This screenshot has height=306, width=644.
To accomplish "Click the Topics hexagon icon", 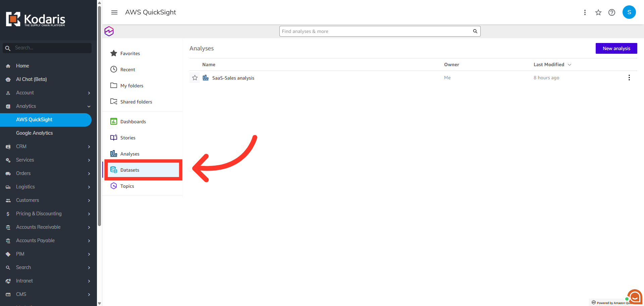I will [x=114, y=186].
